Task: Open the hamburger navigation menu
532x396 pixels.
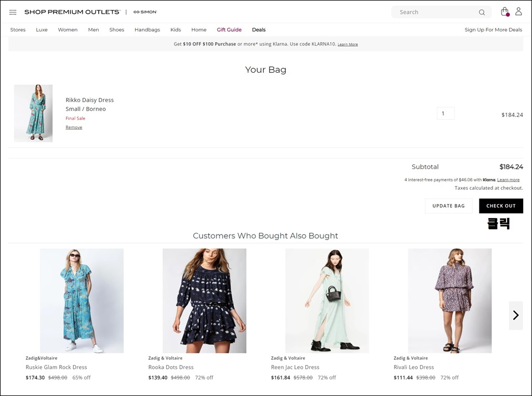Action: [13, 12]
